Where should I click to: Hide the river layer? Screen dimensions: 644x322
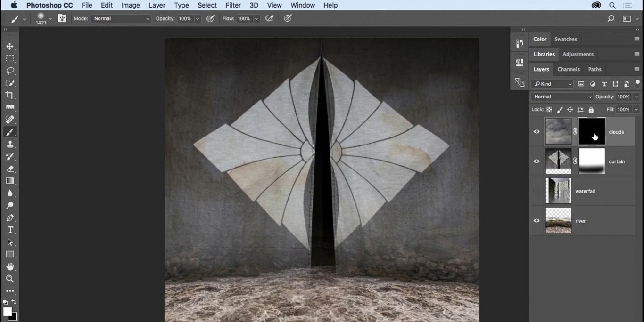[537, 221]
